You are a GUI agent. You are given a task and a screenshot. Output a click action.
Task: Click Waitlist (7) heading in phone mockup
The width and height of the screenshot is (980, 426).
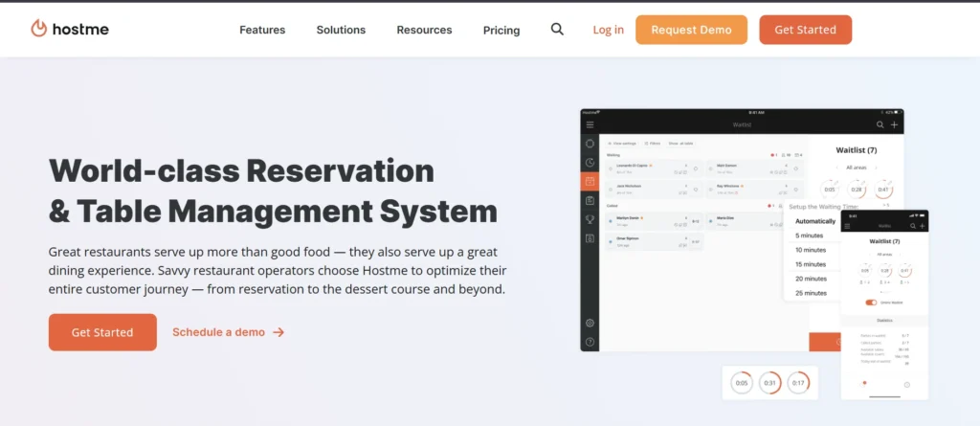(884, 241)
